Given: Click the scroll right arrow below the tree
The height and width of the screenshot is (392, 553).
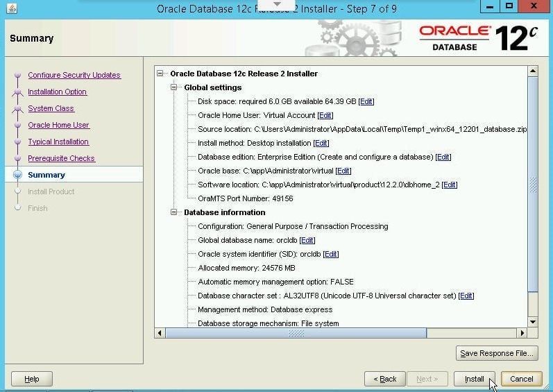Looking at the screenshot, I should (522, 333).
